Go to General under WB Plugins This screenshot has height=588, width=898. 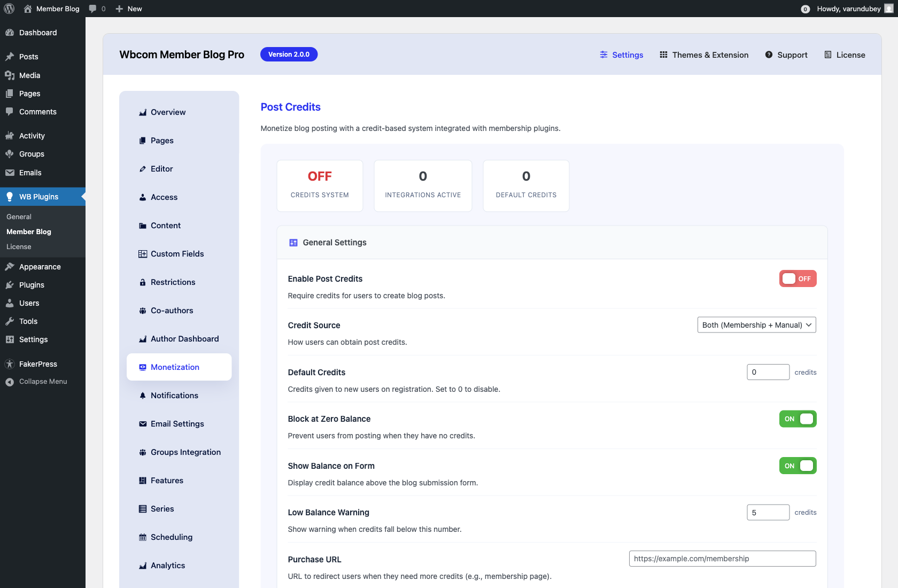pyautogui.click(x=19, y=217)
